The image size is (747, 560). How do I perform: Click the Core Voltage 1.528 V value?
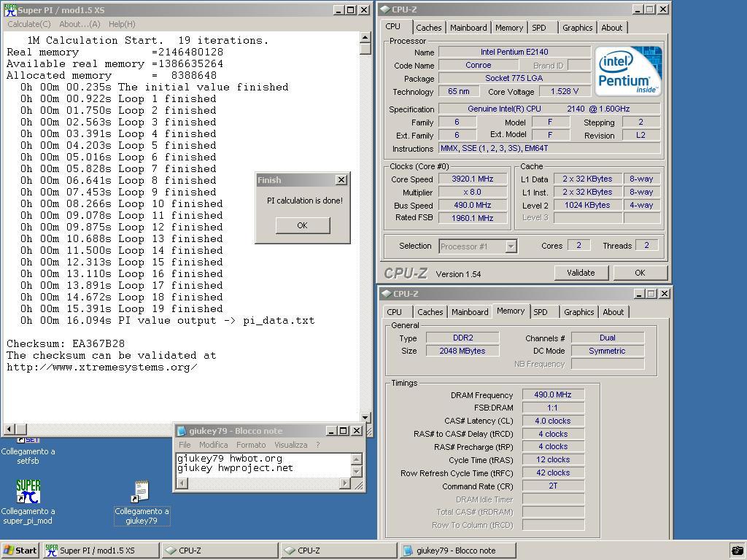click(x=565, y=91)
